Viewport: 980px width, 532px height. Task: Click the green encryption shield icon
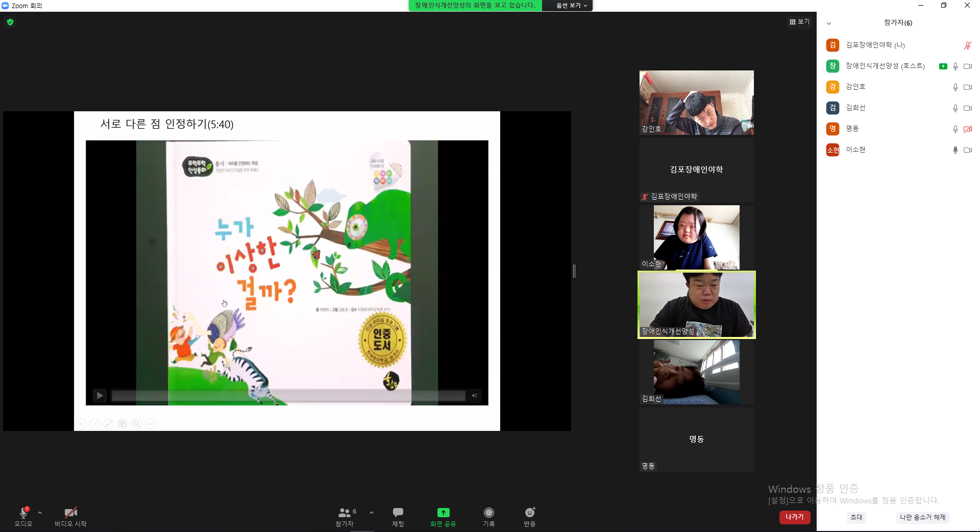10,22
